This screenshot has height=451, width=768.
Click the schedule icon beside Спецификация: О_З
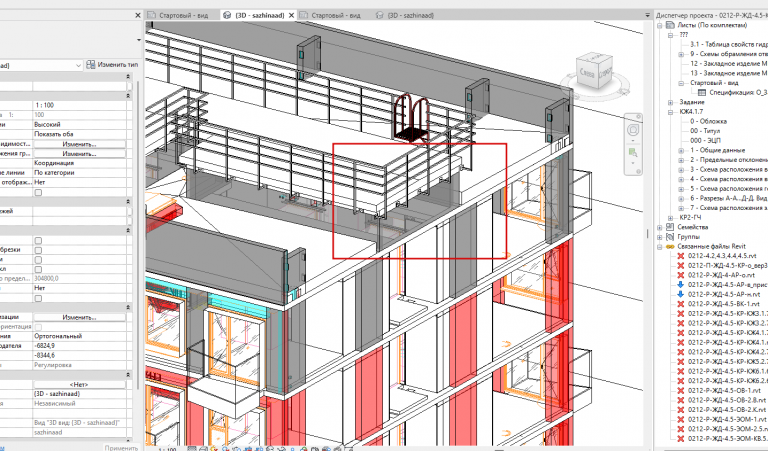coord(701,93)
